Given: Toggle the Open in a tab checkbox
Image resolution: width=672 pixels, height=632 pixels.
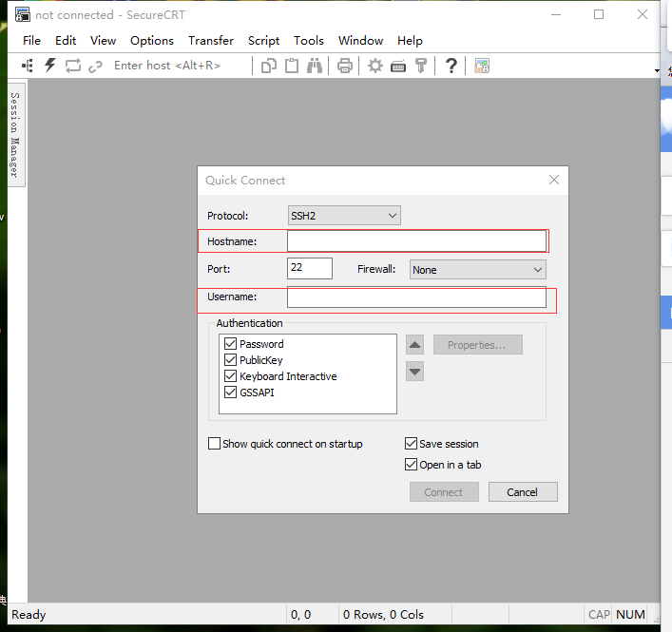Looking at the screenshot, I should tap(411, 465).
